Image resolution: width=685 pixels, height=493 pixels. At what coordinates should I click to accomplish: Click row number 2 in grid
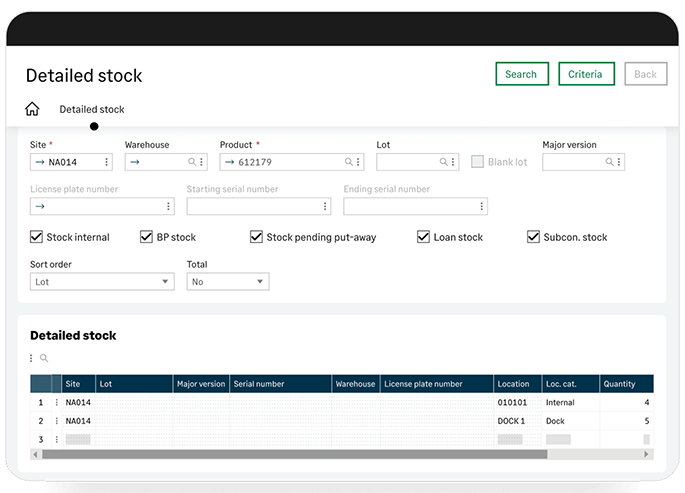[x=41, y=421]
